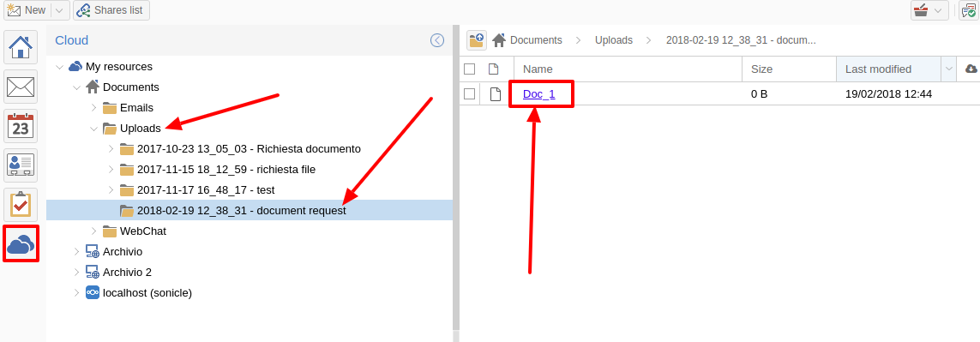This screenshot has width=980, height=342.
Task: Expand the Richiesta documento folder node
Action: click(111, 149)
